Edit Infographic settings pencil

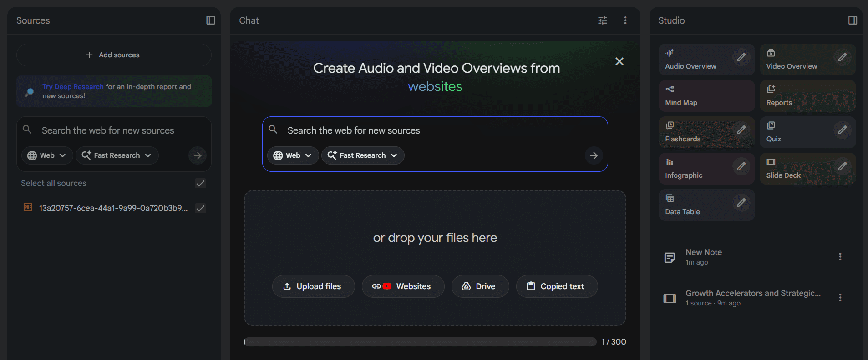741,166
